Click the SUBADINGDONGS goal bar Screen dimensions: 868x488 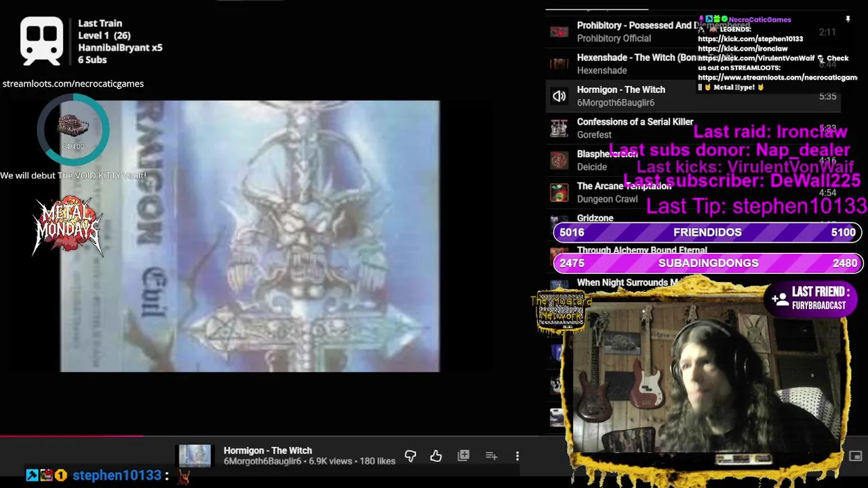707,263
